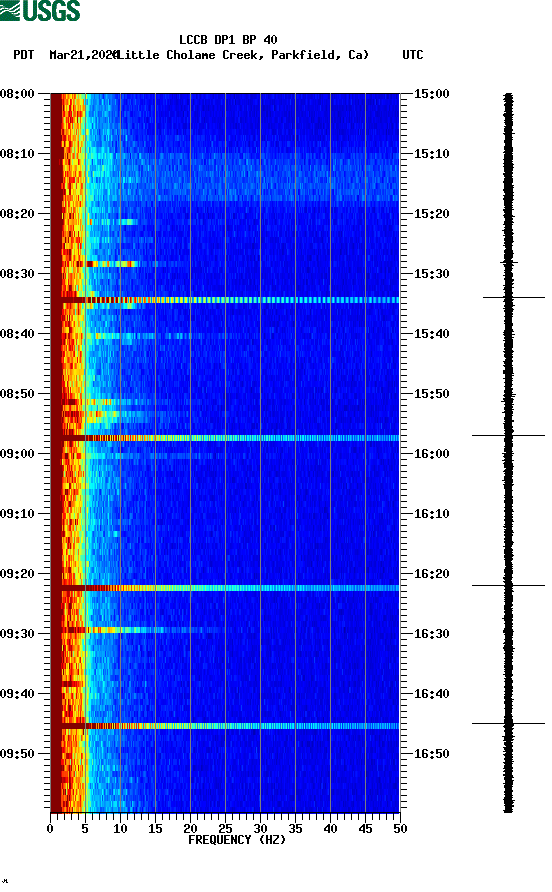This screenshot has height=892, width=552.
Task: Click the 15:20 UTC time label
Action: 431,214
